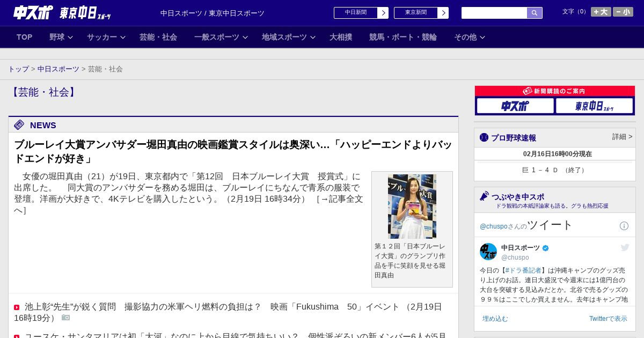The height and width of the screenshot is (338, 644).
Task: Open the プロ野球速報 heading link
Action: [514, 138]
